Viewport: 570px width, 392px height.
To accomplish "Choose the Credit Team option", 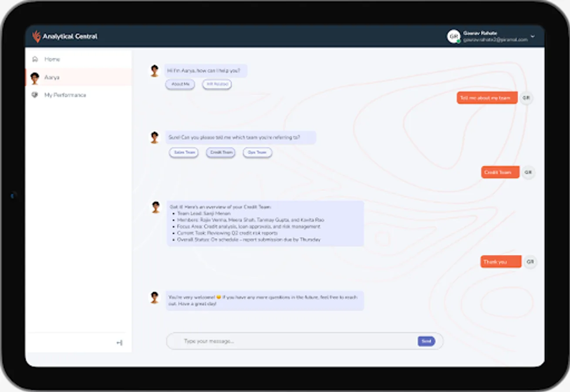I will (220, 153).
